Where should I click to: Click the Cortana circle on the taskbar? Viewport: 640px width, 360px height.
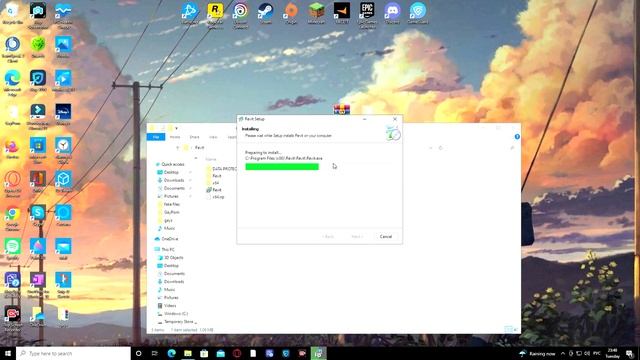pyautogui.click(x=138, y=353)
